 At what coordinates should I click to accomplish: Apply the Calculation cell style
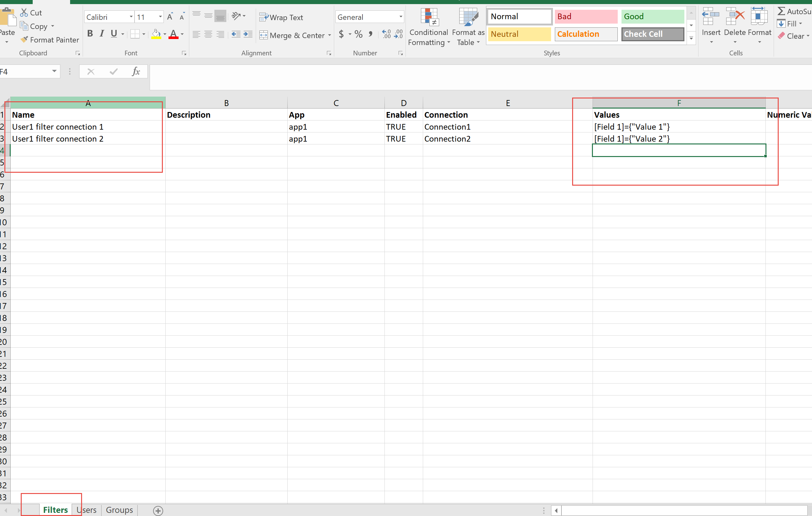(x=586, y=34)
